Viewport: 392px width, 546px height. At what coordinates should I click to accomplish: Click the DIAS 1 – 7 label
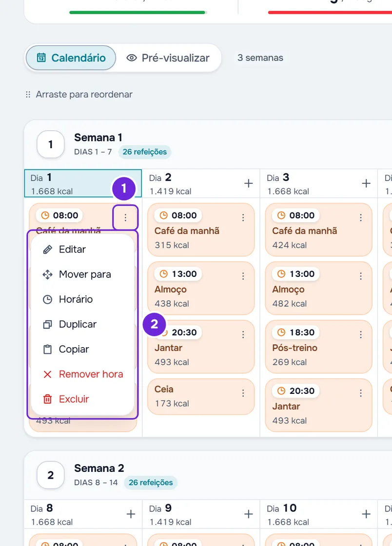pyautogui.click(x=93, y=152)
